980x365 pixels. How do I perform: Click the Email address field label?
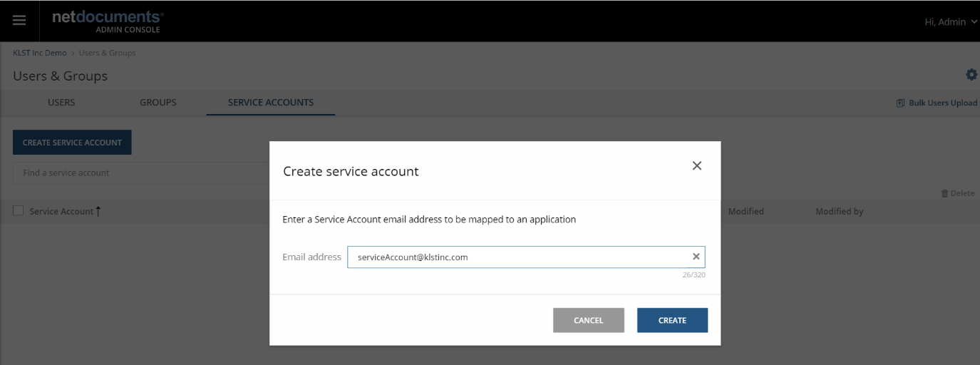coord(311,257)
